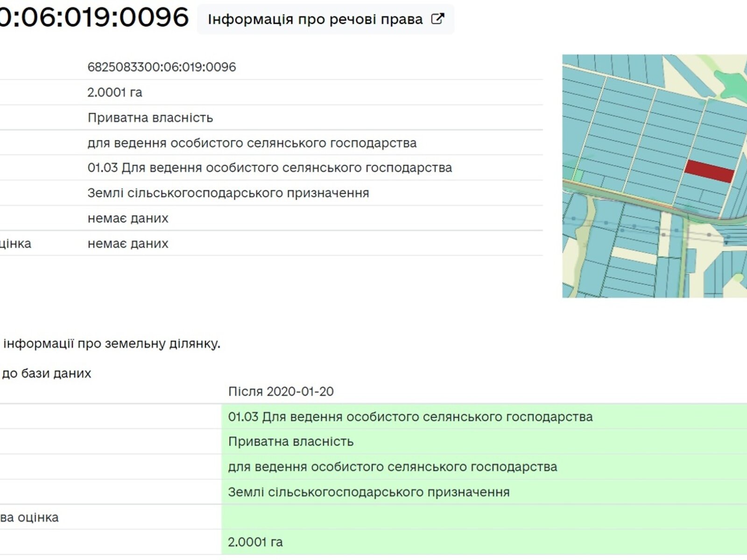Select the 2.0001 га green cell
The width and height of the screenshot is (747, 560).
(x=255, y=542)
